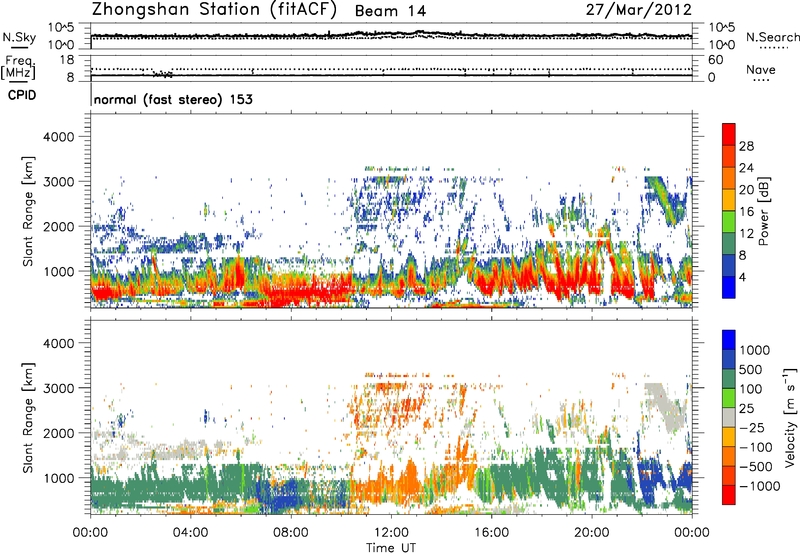Click the 'Time UT' axis label
The height and width of the screenshot is (554, 800).
tap(391, 548)
